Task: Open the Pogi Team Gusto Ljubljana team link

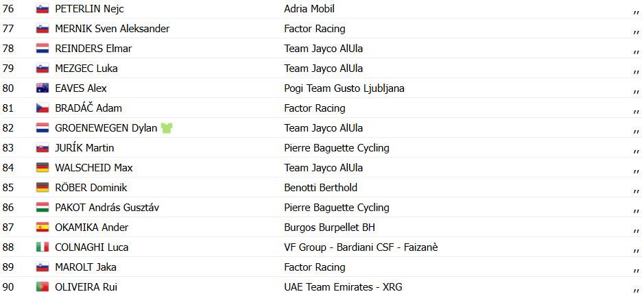Action: click(x=344, y=88)
